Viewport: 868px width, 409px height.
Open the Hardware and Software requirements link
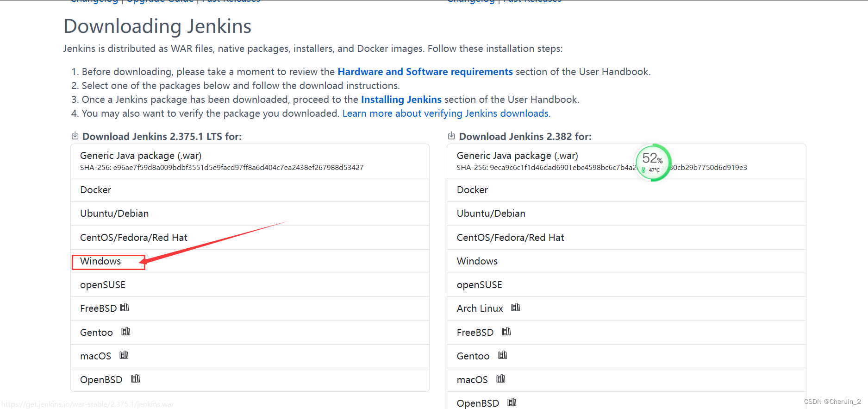tap(425, 72)
